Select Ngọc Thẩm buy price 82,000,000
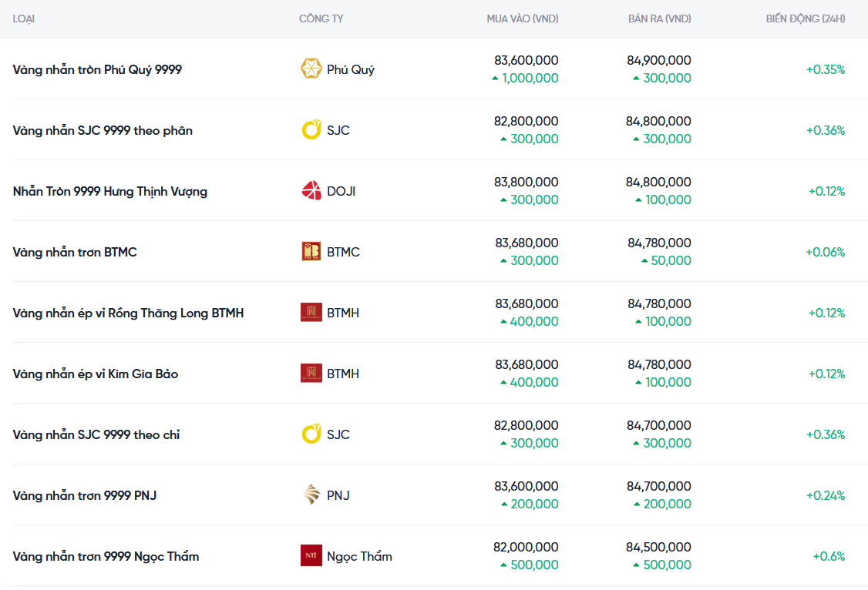The image size is (868, 590). pos(526,547)
